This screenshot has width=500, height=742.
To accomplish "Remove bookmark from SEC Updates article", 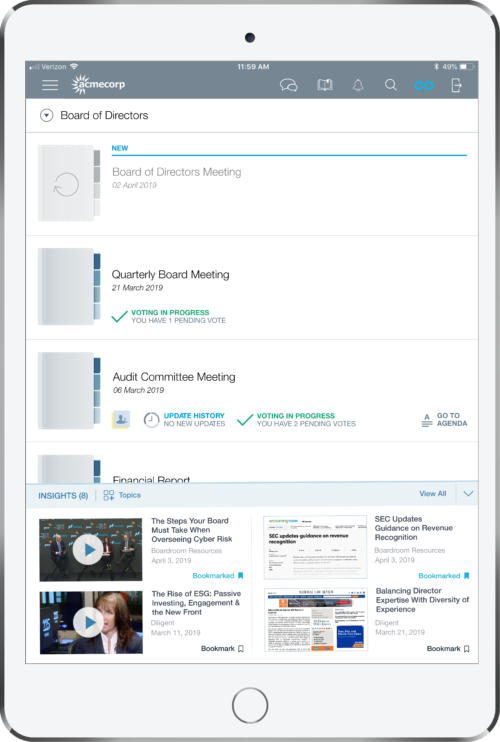I will [444, 575].
